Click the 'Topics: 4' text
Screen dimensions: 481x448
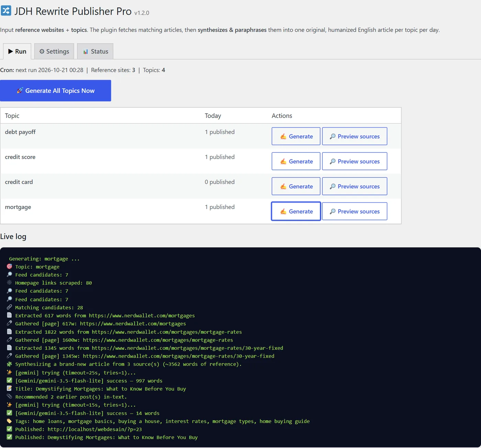pyautogui.click(x=154, y=70)
